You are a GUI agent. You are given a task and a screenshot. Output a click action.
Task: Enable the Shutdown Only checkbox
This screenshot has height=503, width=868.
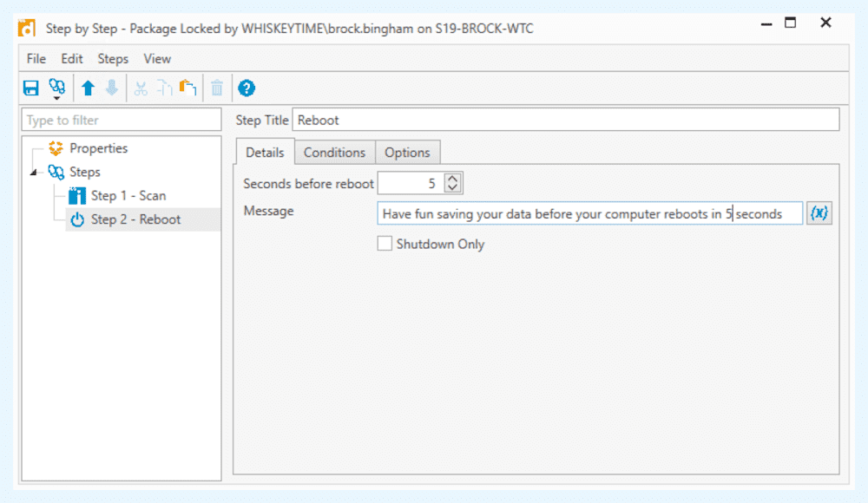tap(385, 244)
